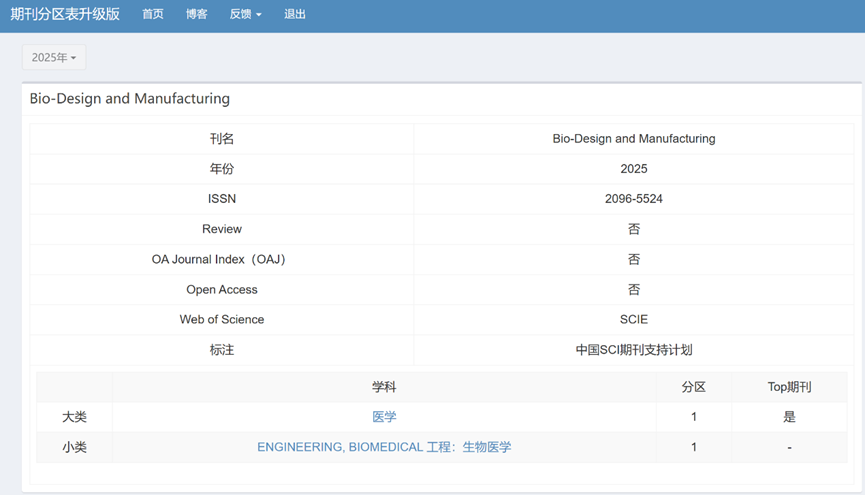
Task: Select journal name value in 刊名 row
Action: [634, 139]
